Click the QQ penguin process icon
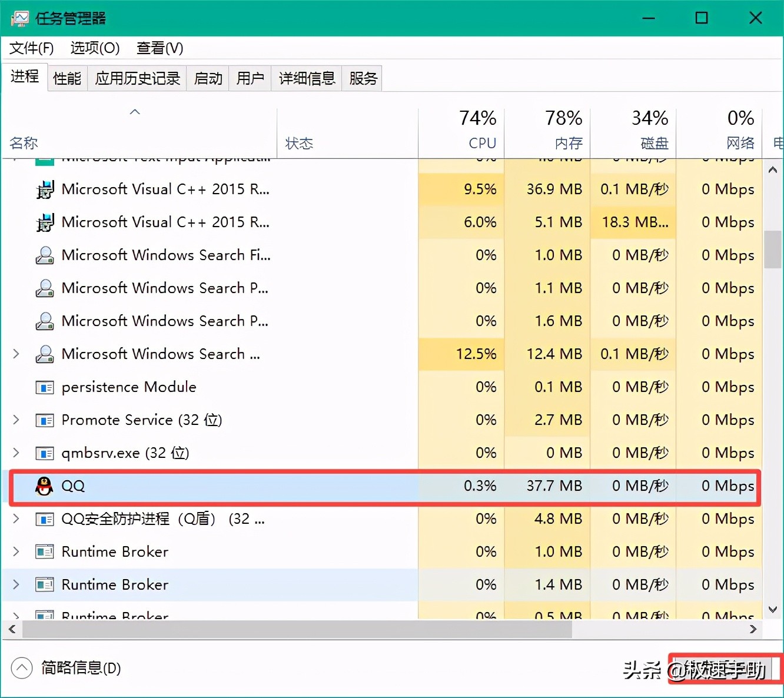784x698 pixels. (x=44, y=486)
